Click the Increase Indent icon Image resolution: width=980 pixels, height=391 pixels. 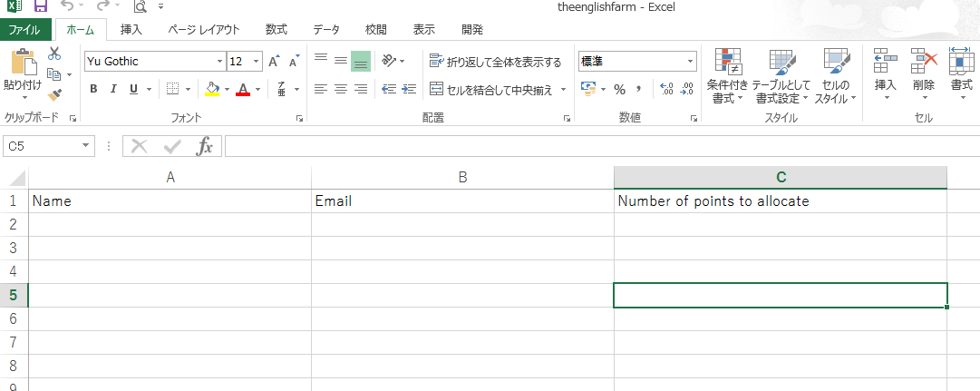click(x=409, y=89)
